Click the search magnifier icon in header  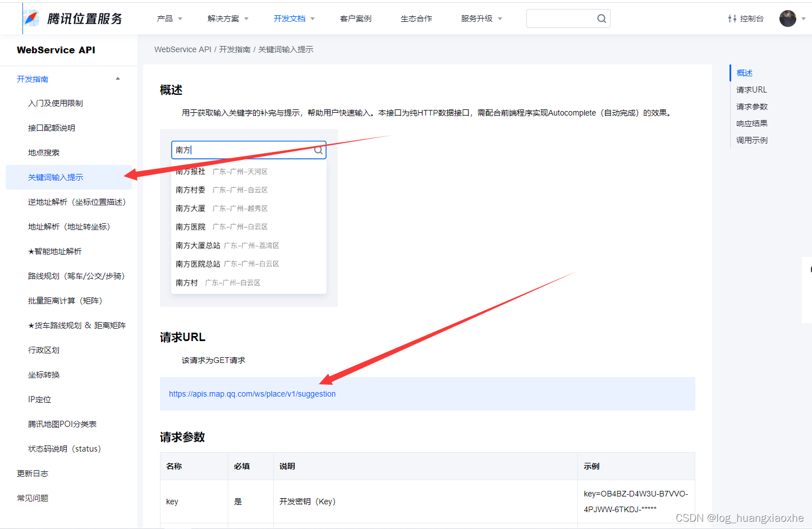click(x=602, y=19)
